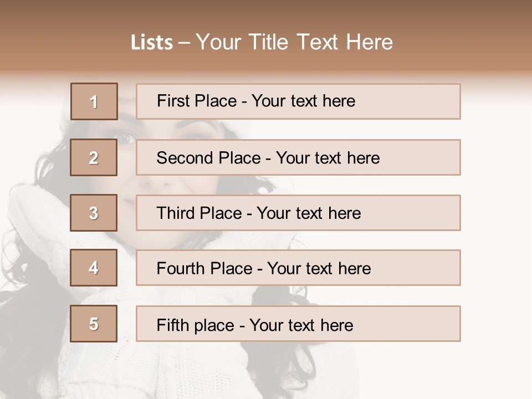Image resolution: width=532 pixels, height=399 pixels.
Task: Select the number 2 square
Action: click(x=94, y=157)
